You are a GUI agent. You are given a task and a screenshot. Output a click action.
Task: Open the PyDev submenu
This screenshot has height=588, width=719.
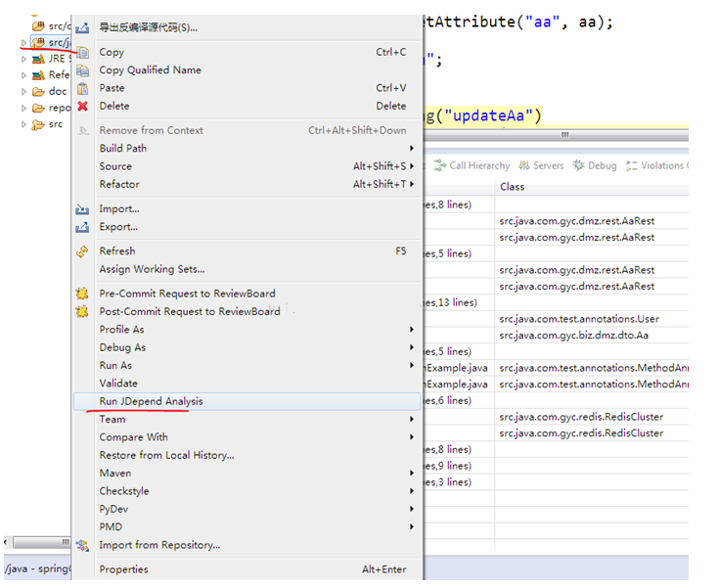[x=247, y=509]
